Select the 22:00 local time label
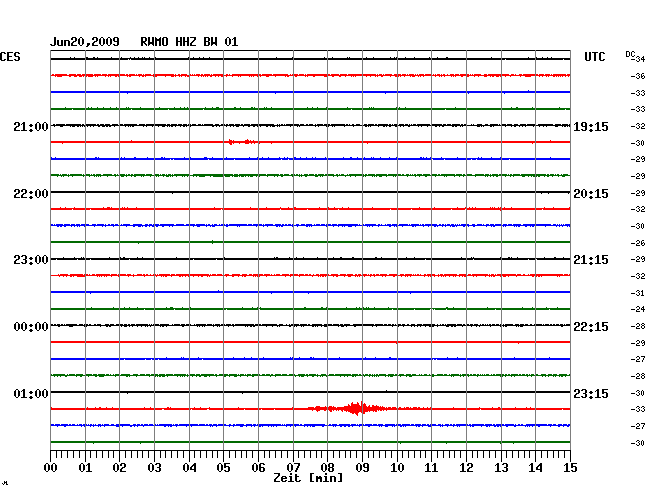This screenshot has width=650, height=494. (x=31, y=194)
